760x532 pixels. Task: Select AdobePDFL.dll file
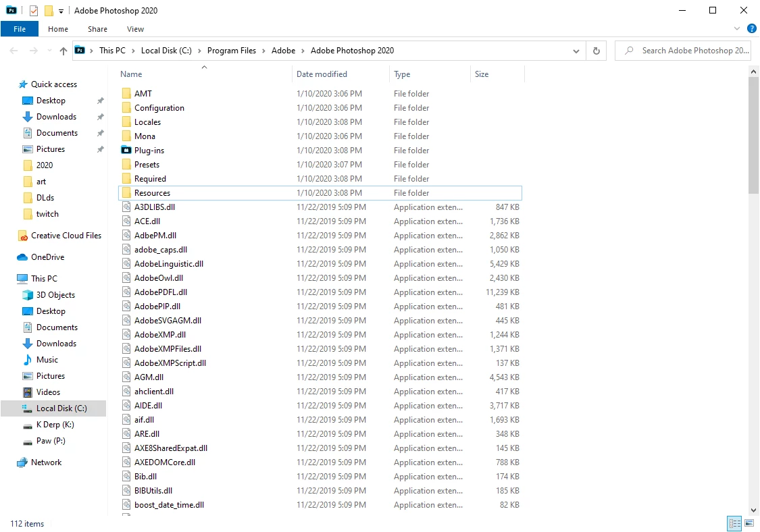(x=160, y=292)
